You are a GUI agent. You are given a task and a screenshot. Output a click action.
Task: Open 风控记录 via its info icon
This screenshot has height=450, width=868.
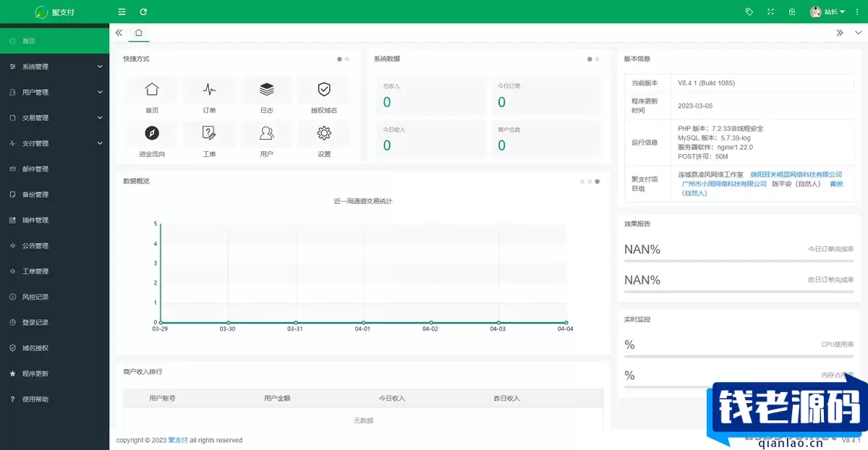point(12,297)
